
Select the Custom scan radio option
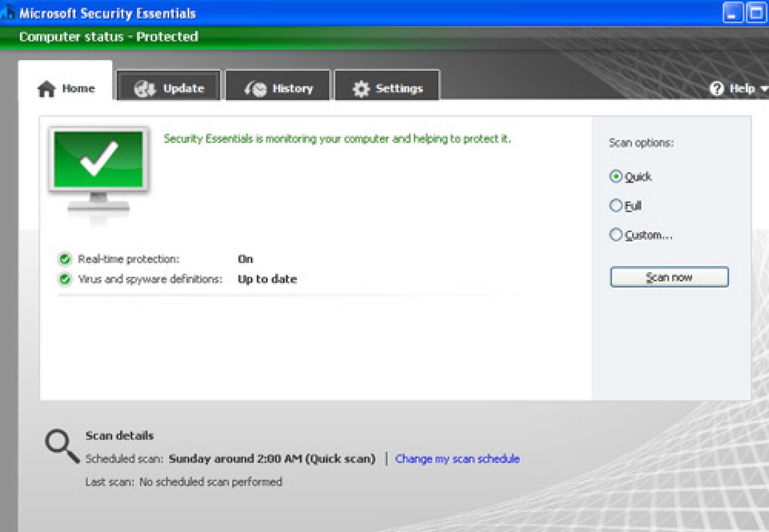pos(616,235)
